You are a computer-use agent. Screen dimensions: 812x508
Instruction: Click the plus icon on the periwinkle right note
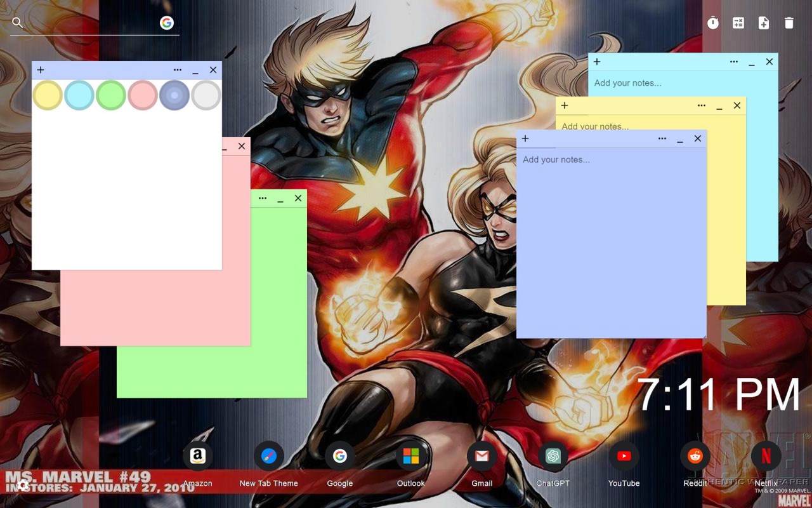(x=525, y=138)
